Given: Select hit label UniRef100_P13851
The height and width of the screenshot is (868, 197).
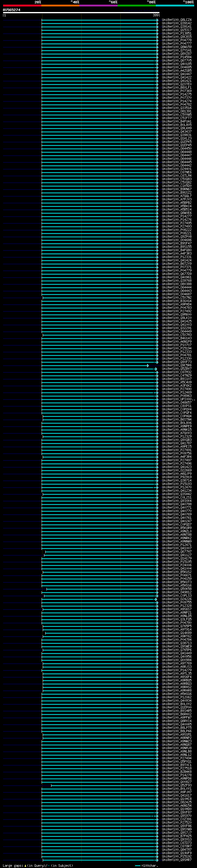Looking at the screenshot, I should (x=177, y=33).
